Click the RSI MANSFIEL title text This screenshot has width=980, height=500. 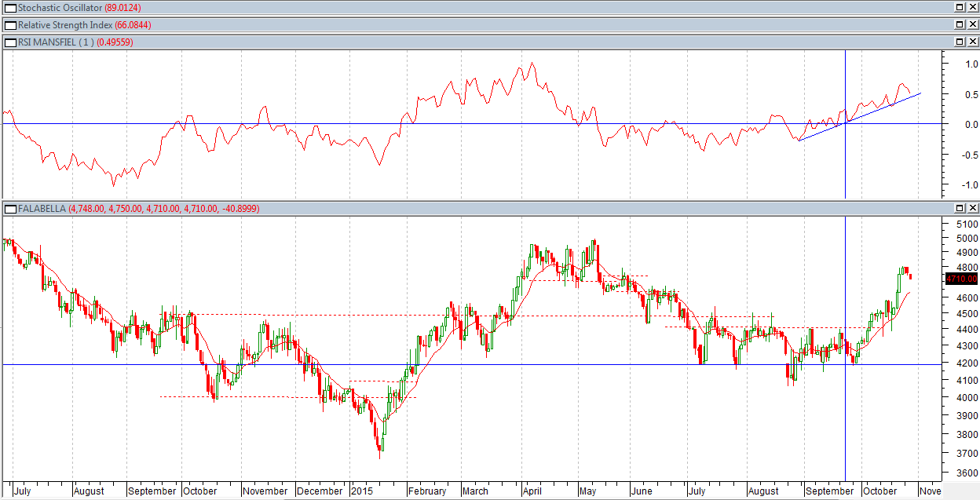(46, 42)
